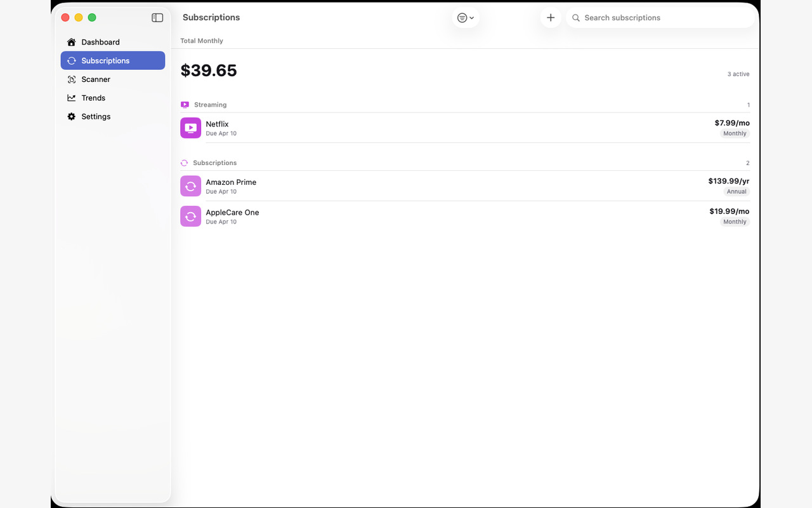
Task: Open the Netflix subscription row
Action: (465, 128)
